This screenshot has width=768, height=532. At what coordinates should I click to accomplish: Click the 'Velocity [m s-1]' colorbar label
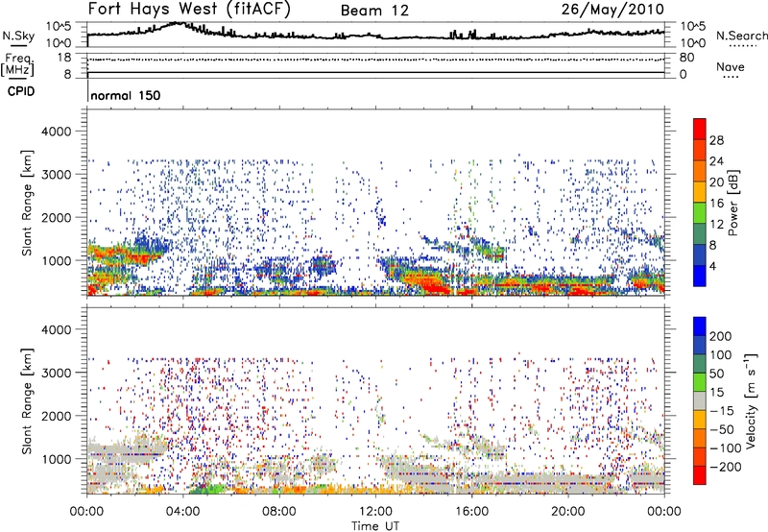[x=751, y=400]
